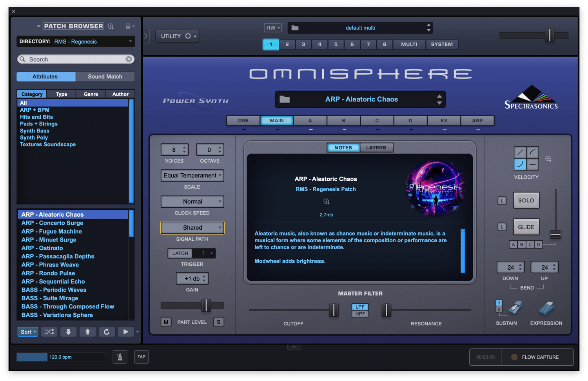Select the Sound Match tab
This screenshot has width=588, height=381.
coord(105,76)
